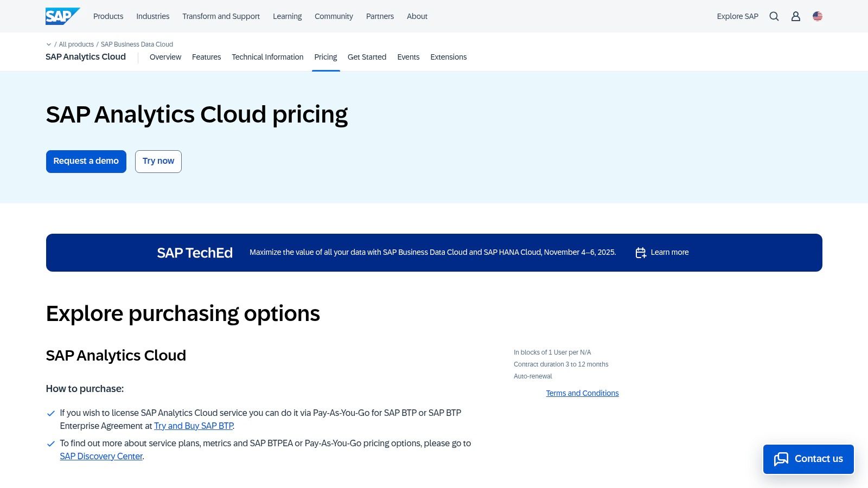Image resolution: width=868 pixels, height=488 pixels.
Task: Expand the breadcrumb chevron
Action: tap(49, 44)
